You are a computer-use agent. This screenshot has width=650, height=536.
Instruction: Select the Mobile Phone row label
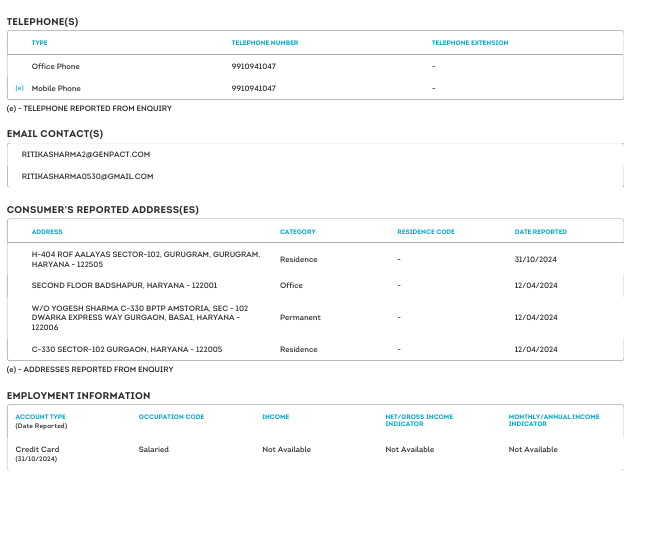pos(56,89)
